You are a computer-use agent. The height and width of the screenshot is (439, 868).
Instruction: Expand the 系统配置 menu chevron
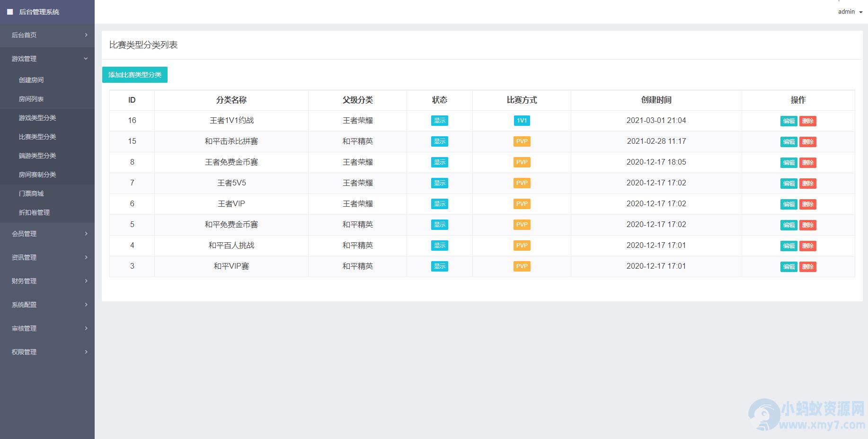click(86, 305)
